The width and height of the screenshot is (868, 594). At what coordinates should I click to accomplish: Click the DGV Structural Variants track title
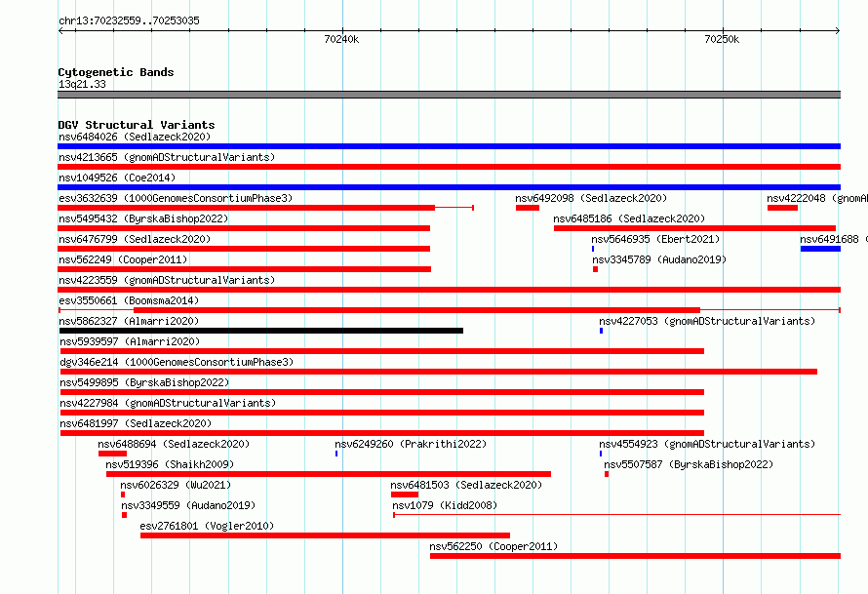[137, 125]
